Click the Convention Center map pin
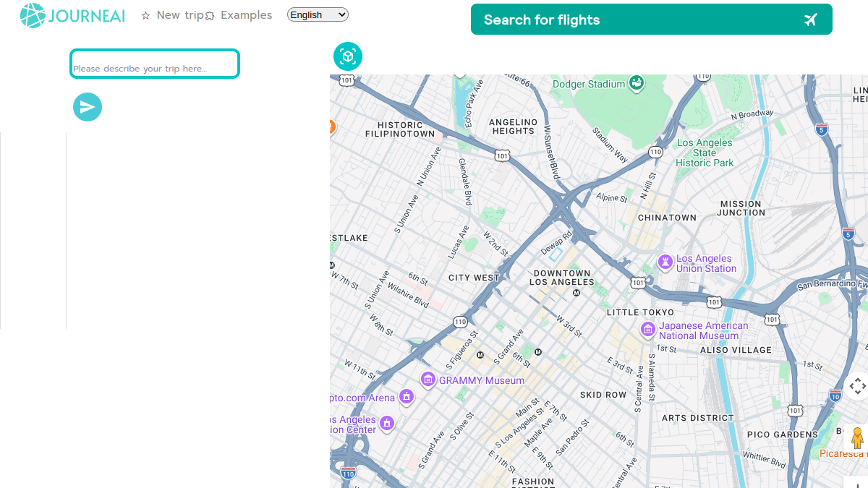The height and width of the screenshot is (488, 868). [x=387, y=422]
